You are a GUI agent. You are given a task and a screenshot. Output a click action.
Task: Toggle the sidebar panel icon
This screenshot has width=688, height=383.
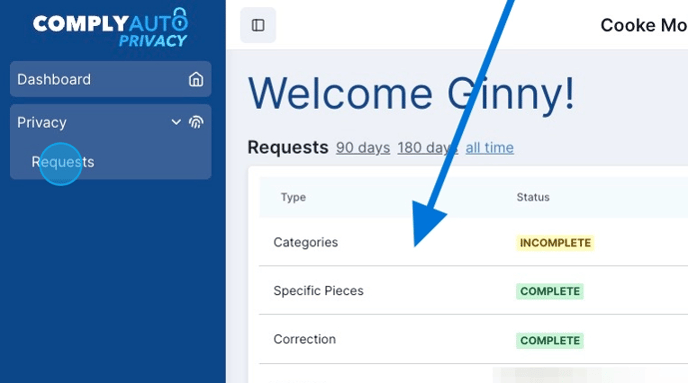[258, 25]
